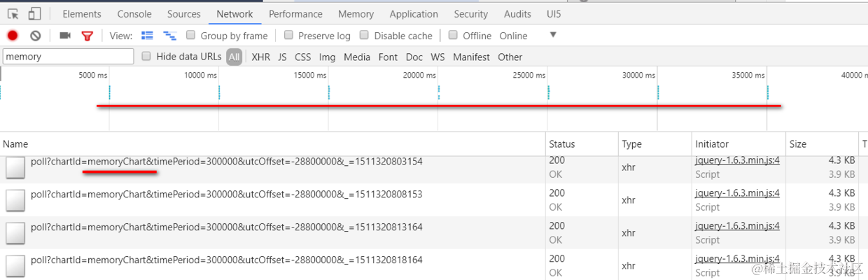Open the network throttling dropdown arrow
Viewport: 868px width, 280px height.
click(553, 35)
